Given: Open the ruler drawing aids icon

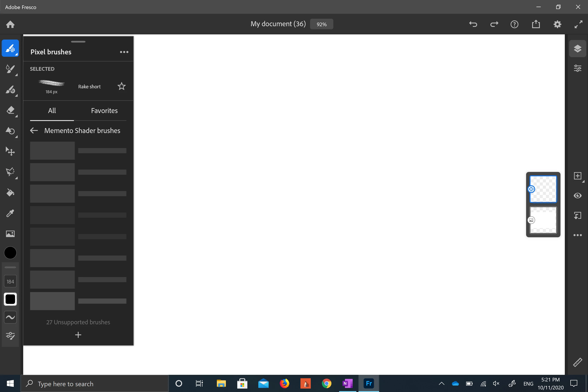Looking at the screenshot, I should 577,362.
